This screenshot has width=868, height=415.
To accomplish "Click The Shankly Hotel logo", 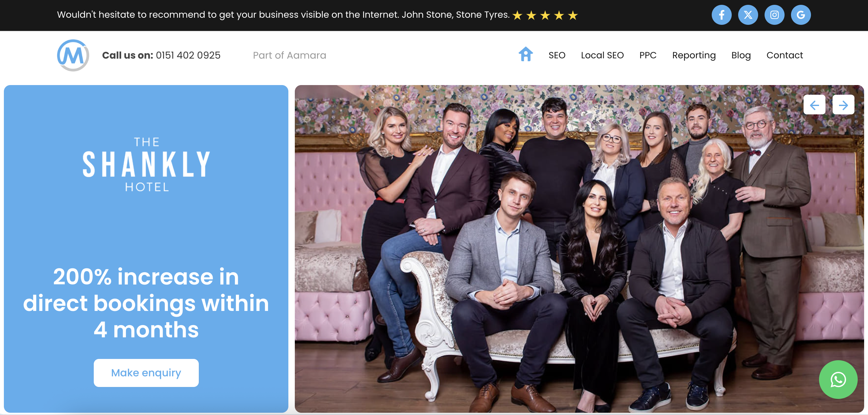I will 146,164.
